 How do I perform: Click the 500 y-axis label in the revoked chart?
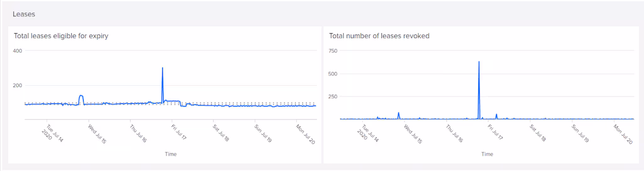click(x=333, y=74)
